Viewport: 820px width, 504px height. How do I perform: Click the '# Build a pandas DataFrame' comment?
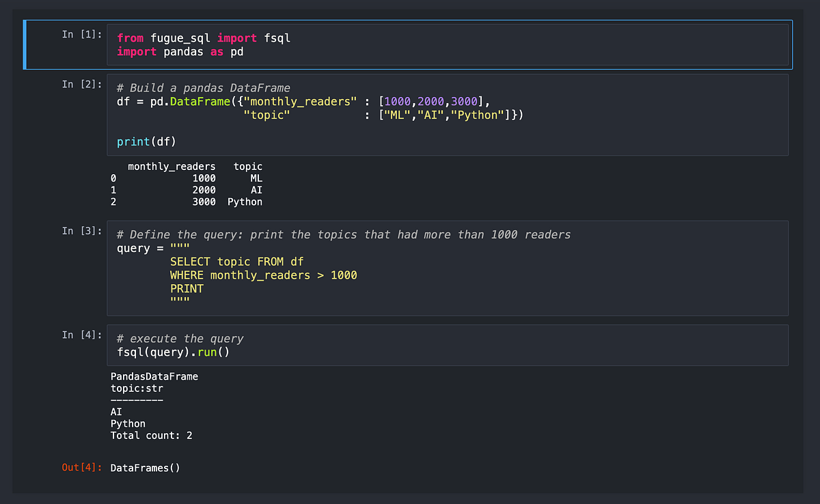coord(203,88)
